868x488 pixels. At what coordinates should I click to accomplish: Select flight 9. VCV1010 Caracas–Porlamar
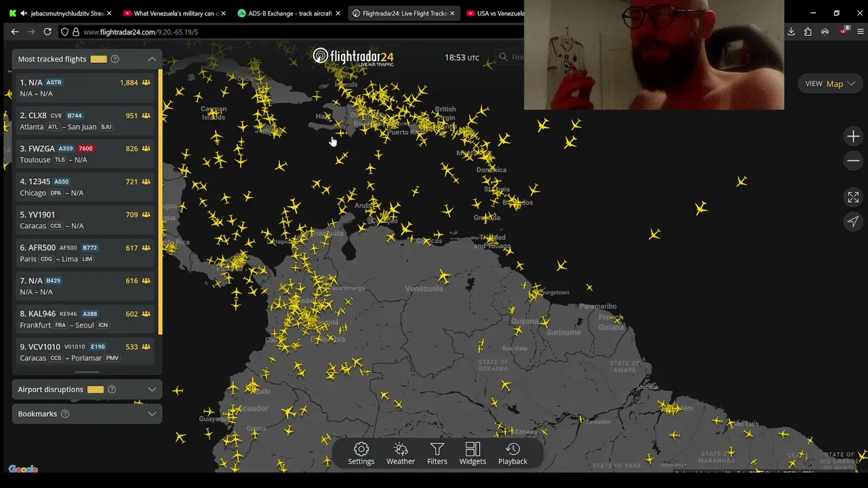click(x=85, y=352)
